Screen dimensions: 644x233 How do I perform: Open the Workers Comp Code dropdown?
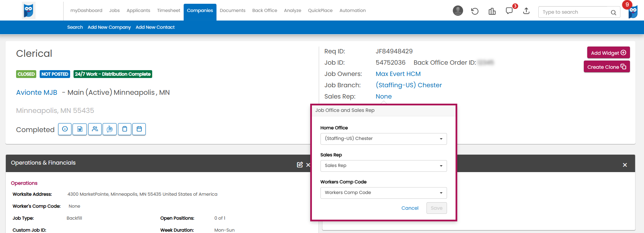click(383, 193)
